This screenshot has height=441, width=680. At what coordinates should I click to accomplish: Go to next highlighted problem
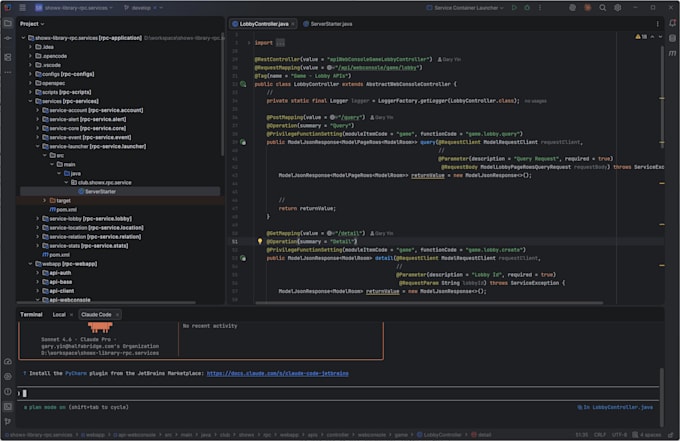point(660,37)
